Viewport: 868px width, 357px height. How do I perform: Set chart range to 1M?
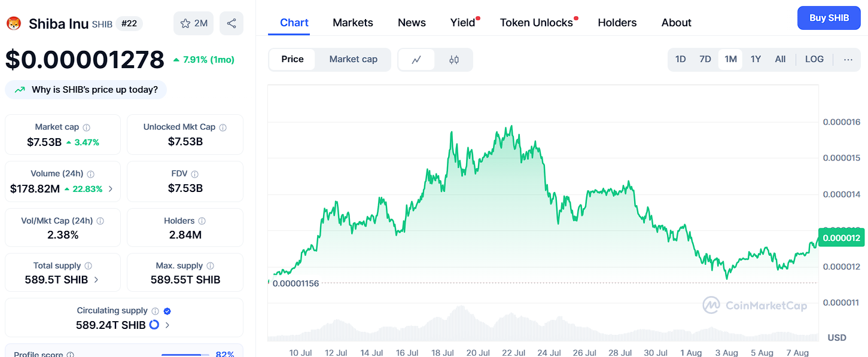(730, 59)
